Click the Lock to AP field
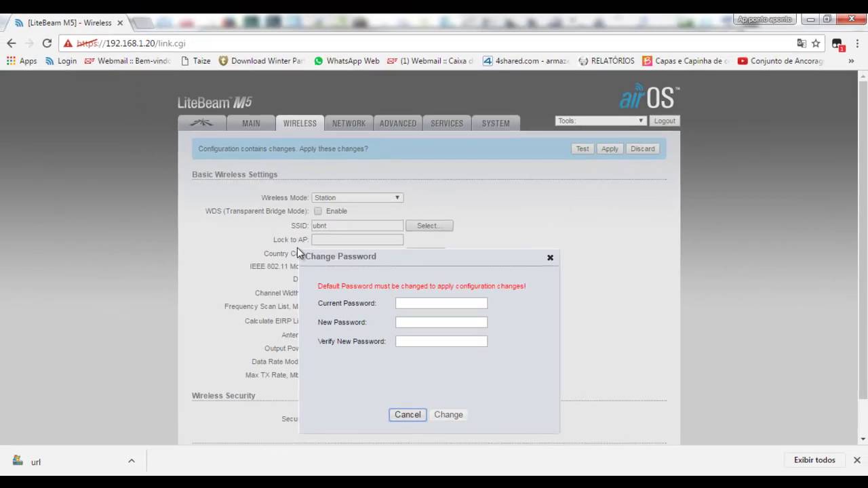868x488 pixels. click(357, 239)
